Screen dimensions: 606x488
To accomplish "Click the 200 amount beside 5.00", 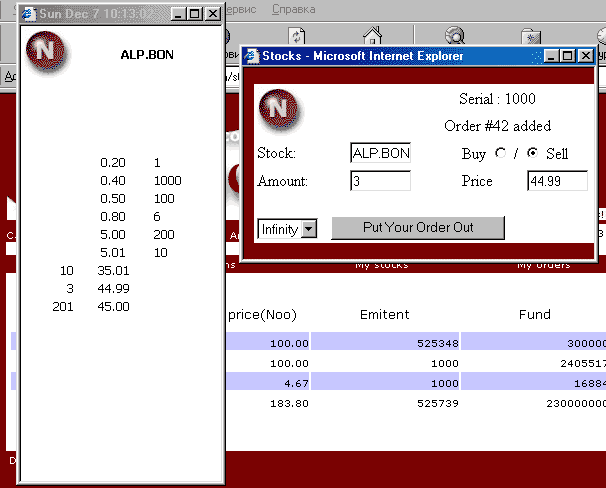I will tap(164, 235).
